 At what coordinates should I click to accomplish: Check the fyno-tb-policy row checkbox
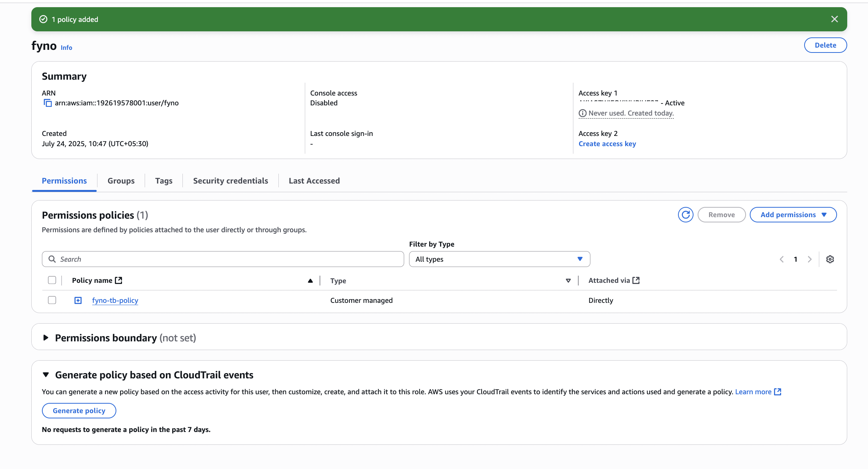[x=52, y=300]
